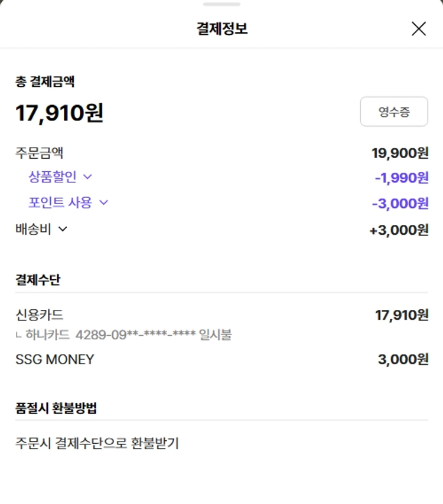This screenshot has height=504, width=443.
Task: Click the SSG MONEY payment row
Action: pos(54,359)
